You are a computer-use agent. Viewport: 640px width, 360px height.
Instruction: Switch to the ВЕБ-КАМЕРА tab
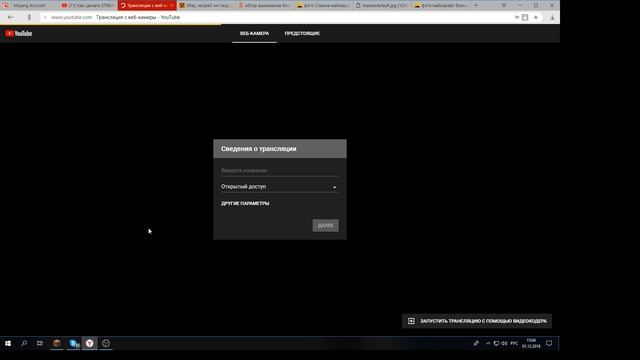[254, 33]
